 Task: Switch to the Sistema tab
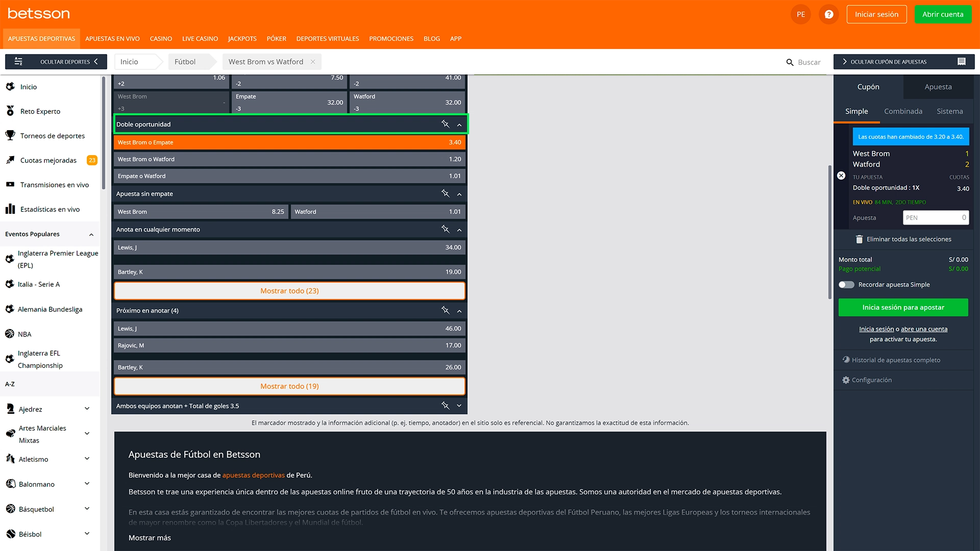pos(950,111)
